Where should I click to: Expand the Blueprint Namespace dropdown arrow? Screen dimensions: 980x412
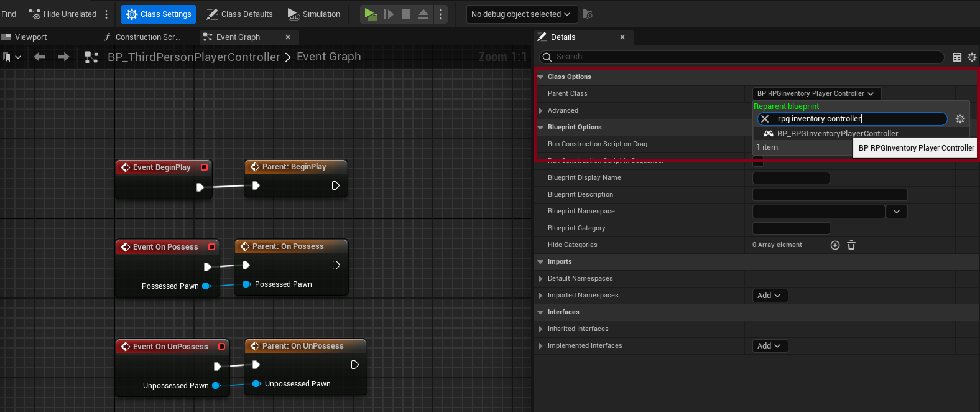coord(896,212)
